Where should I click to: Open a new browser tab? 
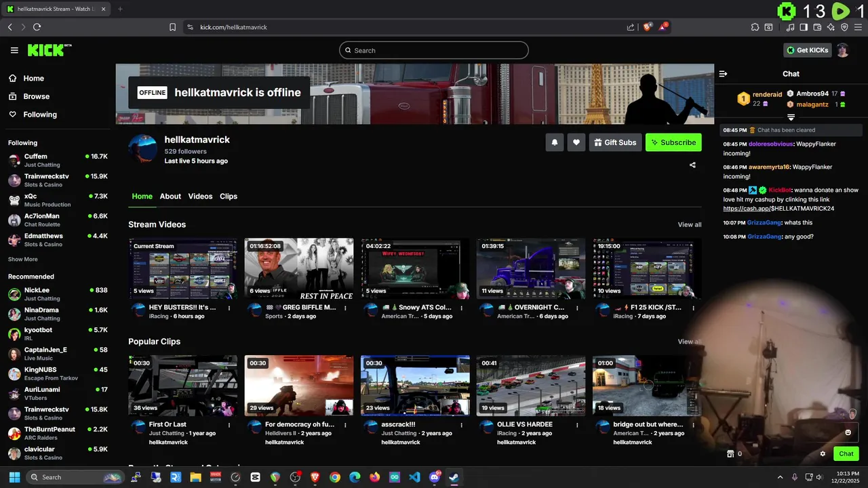coord(120,9)
